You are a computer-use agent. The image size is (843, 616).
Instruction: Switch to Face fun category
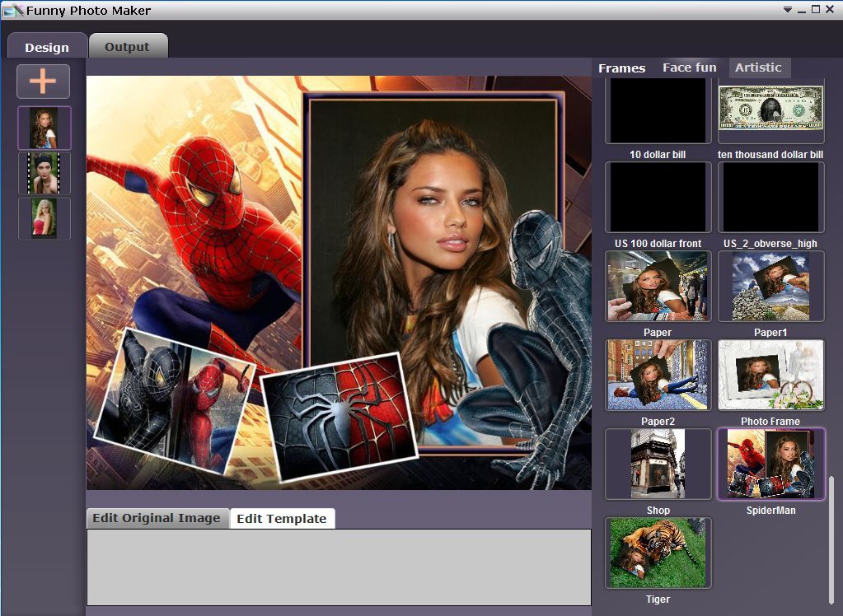(689, 68)
